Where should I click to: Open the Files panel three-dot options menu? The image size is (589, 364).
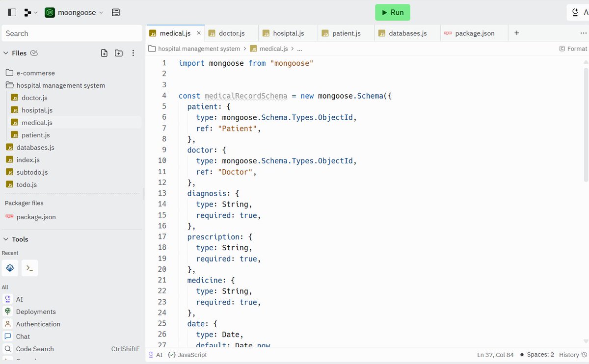coord(133,53)
